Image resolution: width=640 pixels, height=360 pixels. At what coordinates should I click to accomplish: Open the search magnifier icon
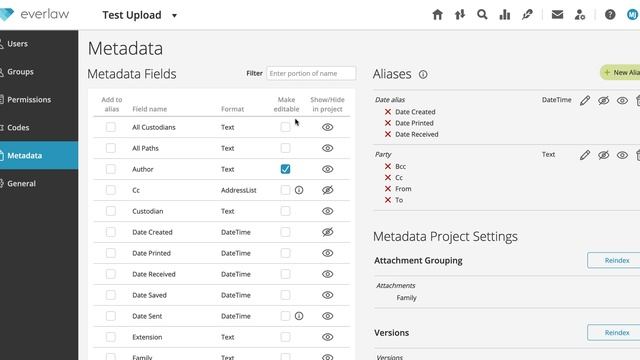482,15
